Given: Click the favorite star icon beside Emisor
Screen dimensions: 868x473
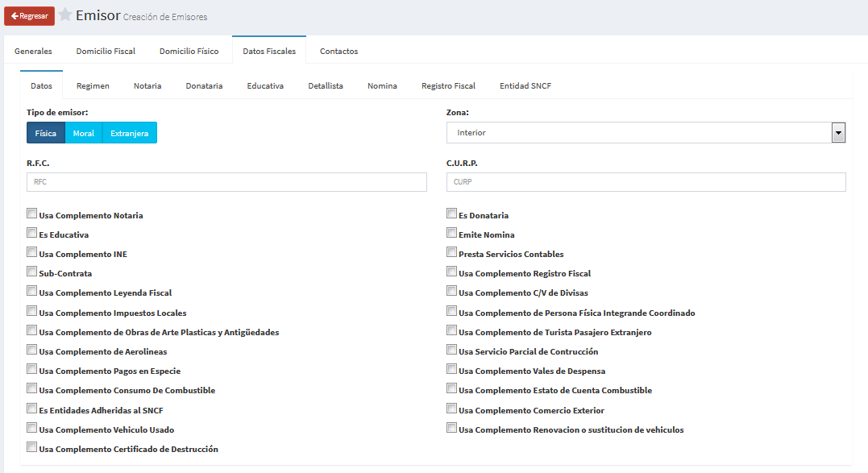Looking at the screenshot, I should [x=65, y=15].
